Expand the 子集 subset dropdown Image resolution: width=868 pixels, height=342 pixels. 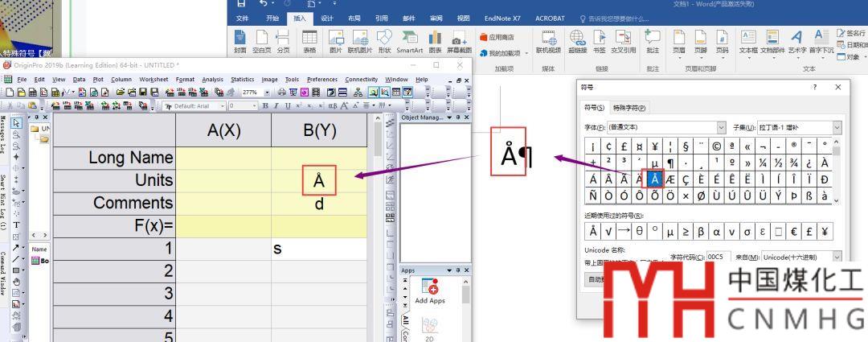[x=837, y=127]
